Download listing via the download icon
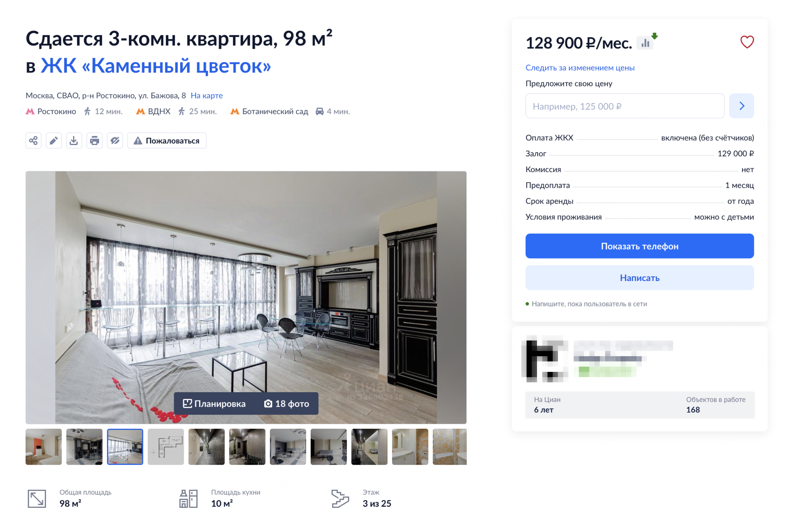Screen dimensions: 798x532 (74, 141)
